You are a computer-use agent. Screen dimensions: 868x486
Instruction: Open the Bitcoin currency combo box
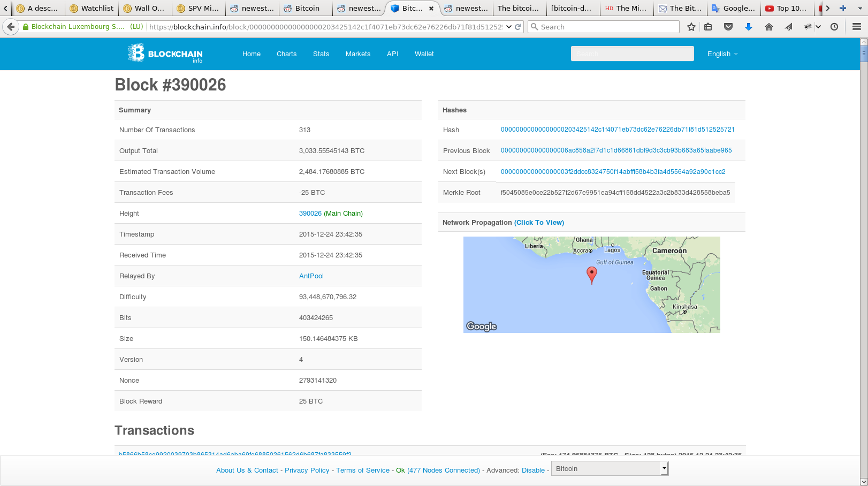coord(610,469)
